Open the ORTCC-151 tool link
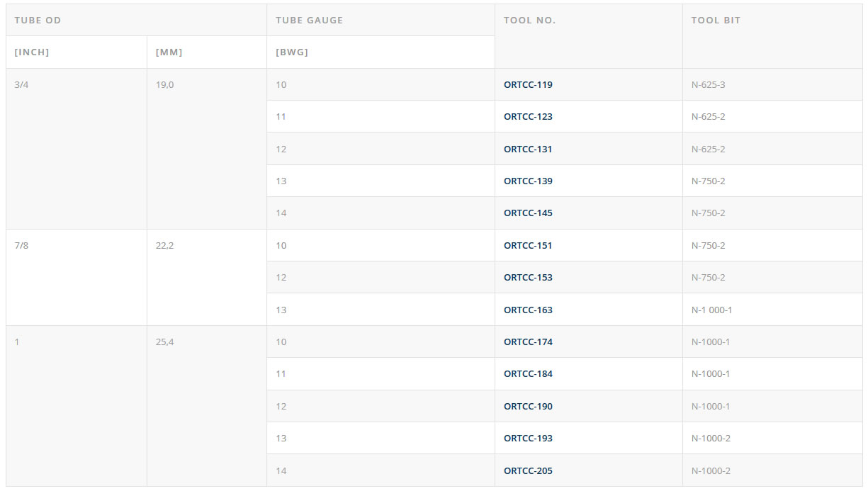 pyautogui.click(x=528, y=246)
